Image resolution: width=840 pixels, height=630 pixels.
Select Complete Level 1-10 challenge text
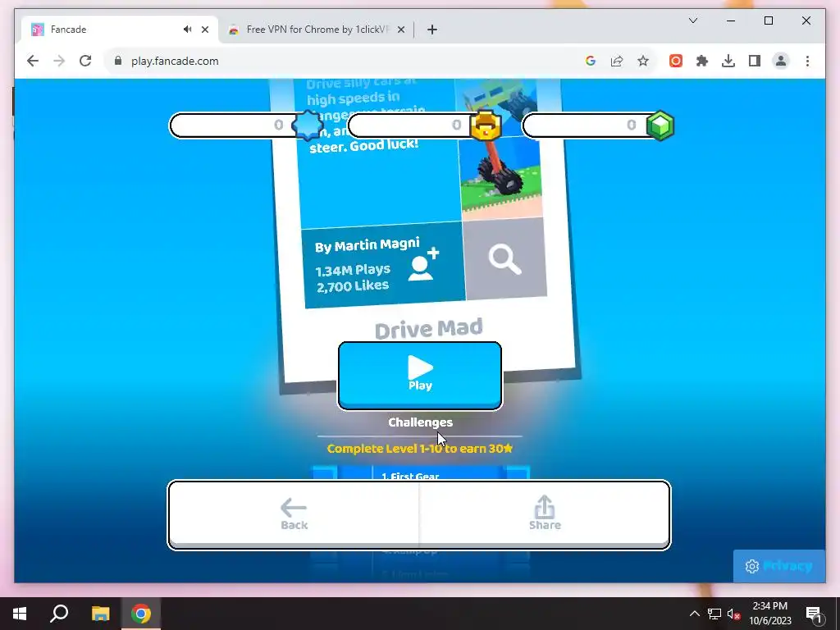pos(420,449)
